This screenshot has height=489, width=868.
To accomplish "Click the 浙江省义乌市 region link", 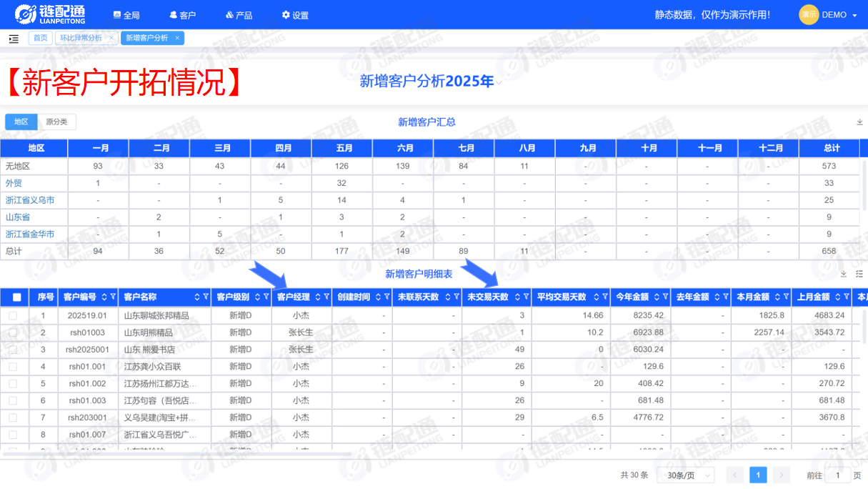I will coord(30,200).
